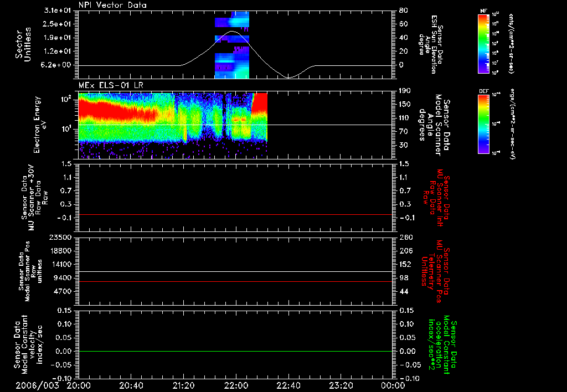
Task: Select the 'Model Scanner Pos Raw' axis label
Action: pos(30,271)
